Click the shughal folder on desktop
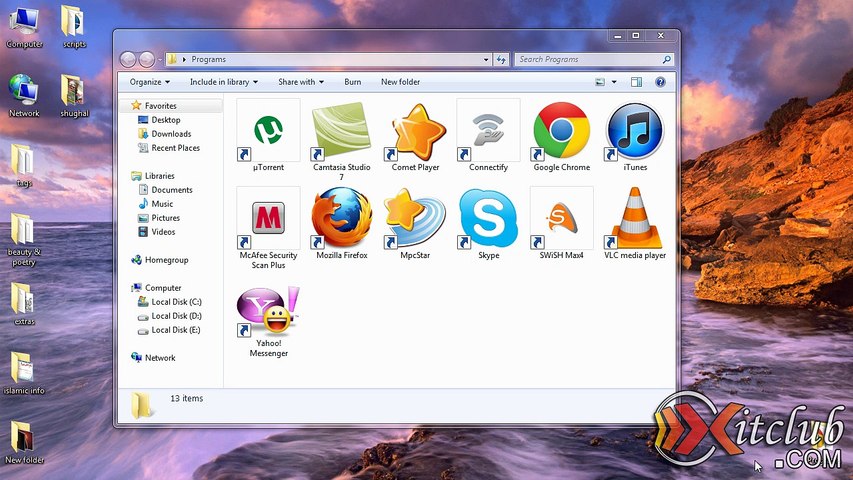Screen dimensions: 853x480 (74, 96)
